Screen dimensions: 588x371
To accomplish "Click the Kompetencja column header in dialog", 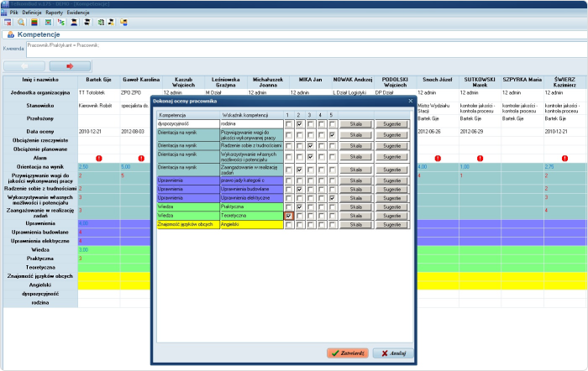I will coord(188,115).
